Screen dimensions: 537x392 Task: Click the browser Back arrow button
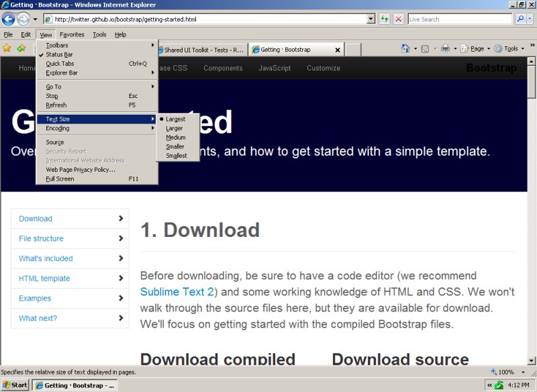[8, 19]
